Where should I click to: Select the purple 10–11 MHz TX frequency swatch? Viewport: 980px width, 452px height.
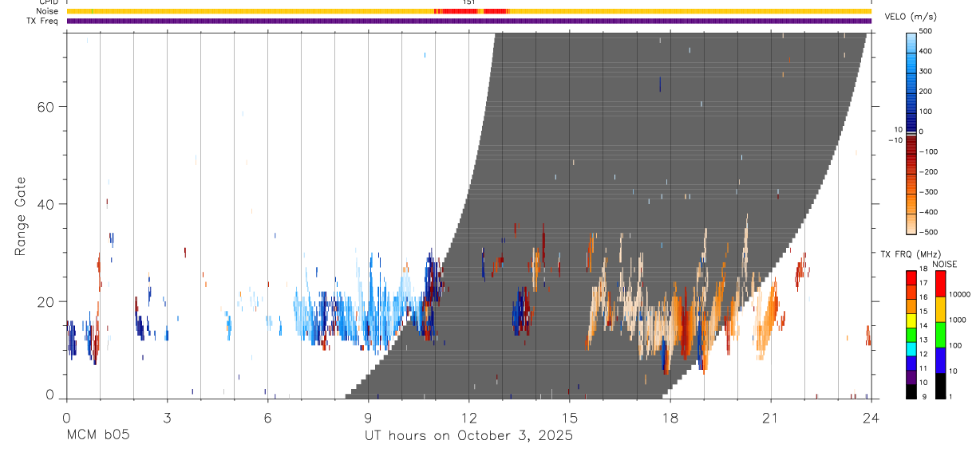(x=911, y=376)
